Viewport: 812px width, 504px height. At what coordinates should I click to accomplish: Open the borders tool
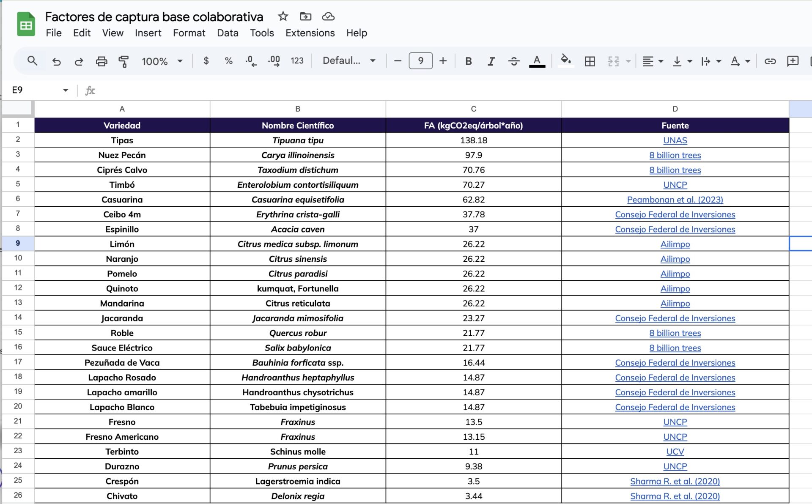click(590, 61)
